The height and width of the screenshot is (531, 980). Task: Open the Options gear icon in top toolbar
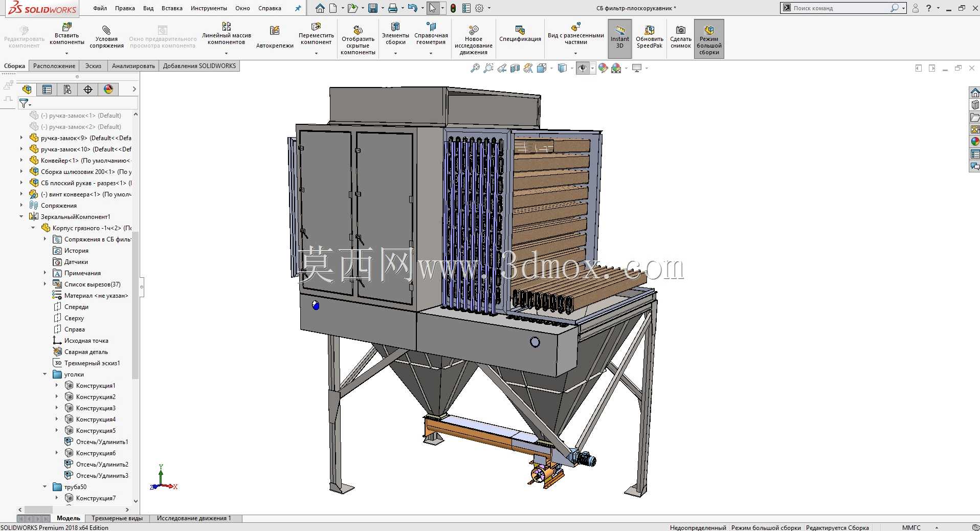click(x=479, y=8)
